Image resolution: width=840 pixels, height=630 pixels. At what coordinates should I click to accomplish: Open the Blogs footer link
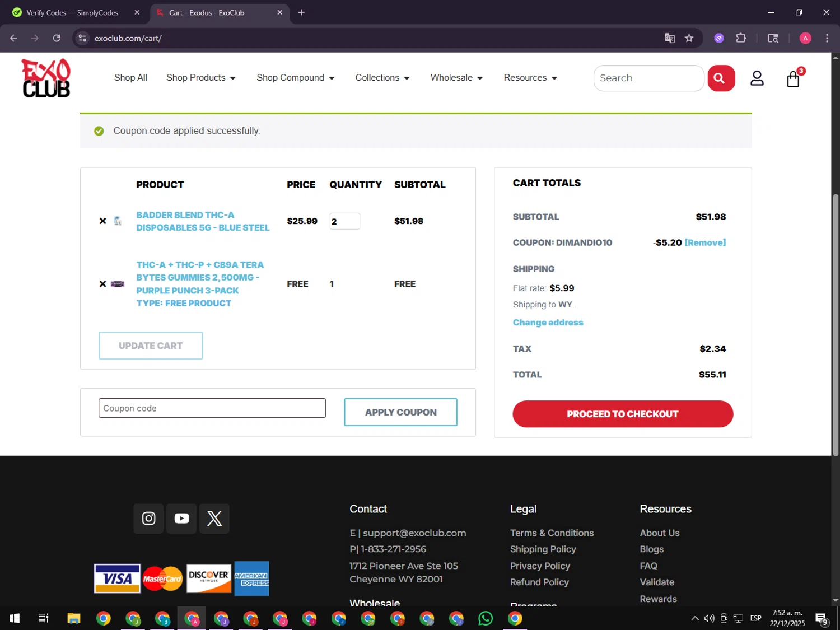[x=652, y=549]
